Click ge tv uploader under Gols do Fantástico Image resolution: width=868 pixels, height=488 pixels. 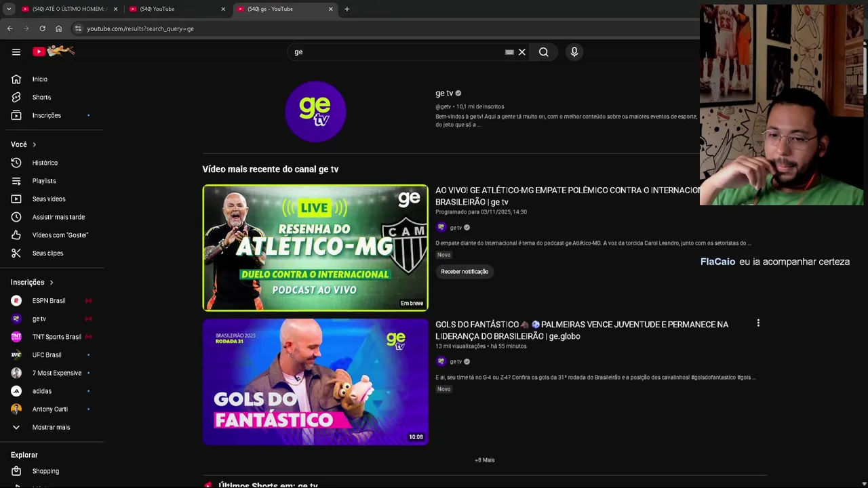click(x=456, y=362)
